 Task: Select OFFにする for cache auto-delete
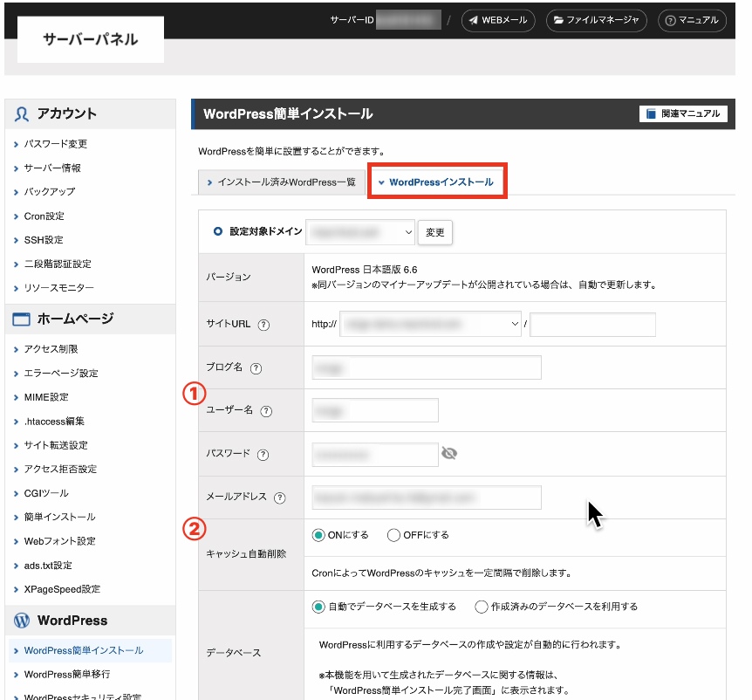[x=393, y=535]
